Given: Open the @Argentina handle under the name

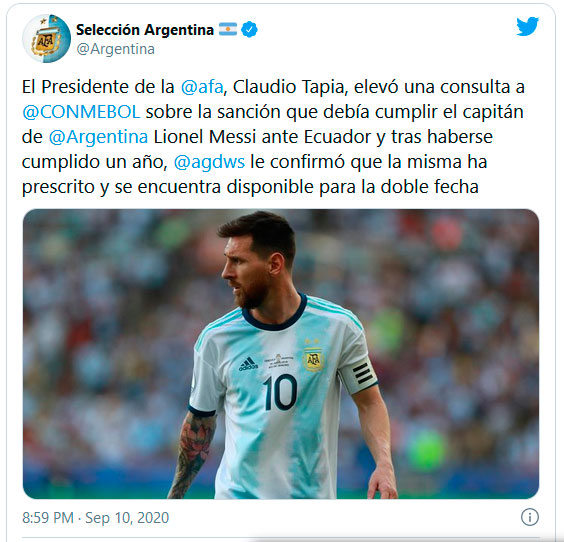Looking at the screenshot, I should pyautogui.click(x=115, y=49).
